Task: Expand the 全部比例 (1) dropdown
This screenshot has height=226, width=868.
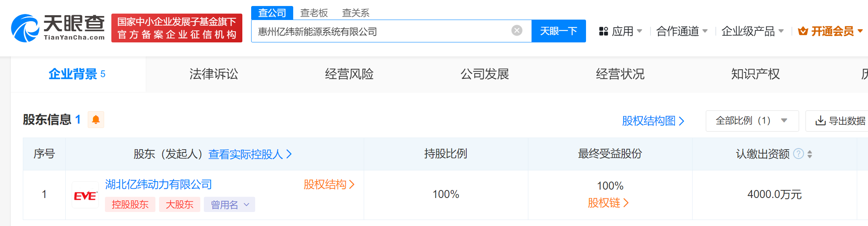Action: coord(752,121)
